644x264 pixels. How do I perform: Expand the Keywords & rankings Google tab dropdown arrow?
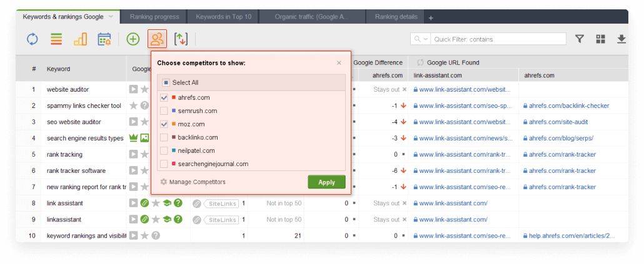click(111, 17)
